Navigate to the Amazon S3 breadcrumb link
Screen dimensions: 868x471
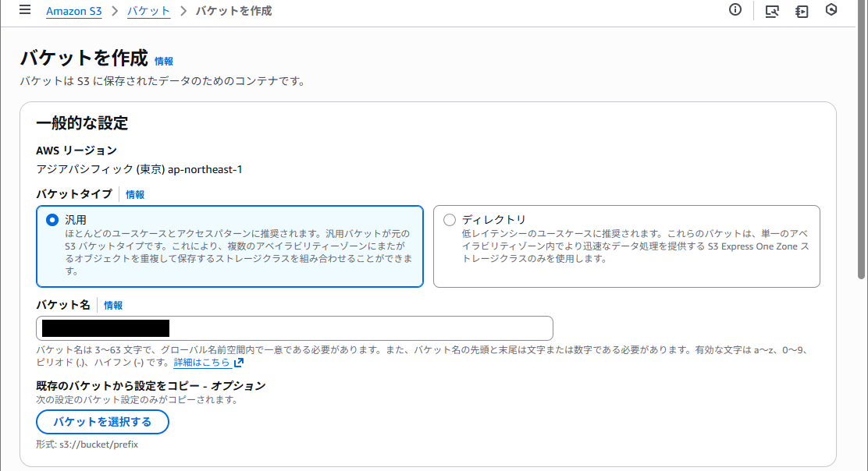tap(74, 11)
